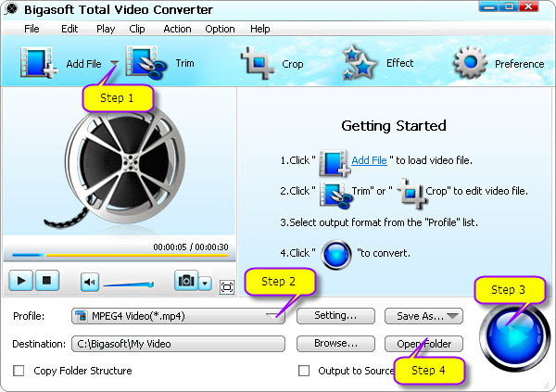Screen dimensions: 556x392
Task: Click the Effect toolbar label
Action: click(x=399, y=63)
